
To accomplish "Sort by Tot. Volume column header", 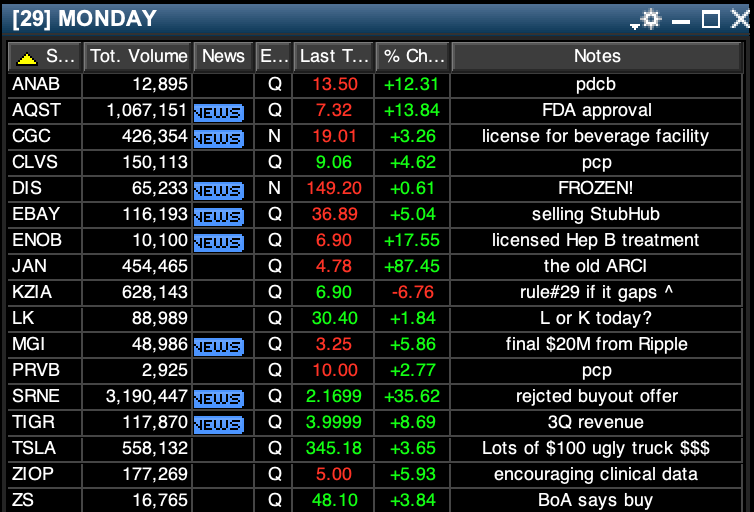I will tap(138, 57).
